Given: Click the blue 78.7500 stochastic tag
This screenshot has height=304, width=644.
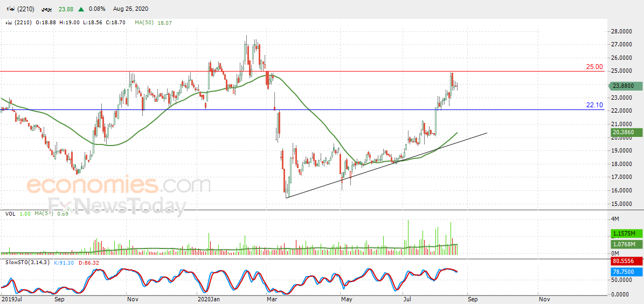Looking at the screenshot, I should 626,272.
